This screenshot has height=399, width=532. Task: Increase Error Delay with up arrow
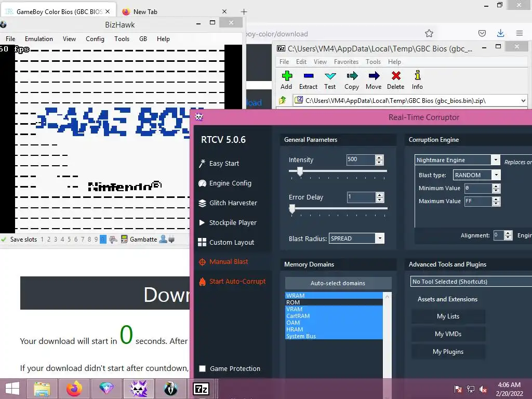(380, 195)
